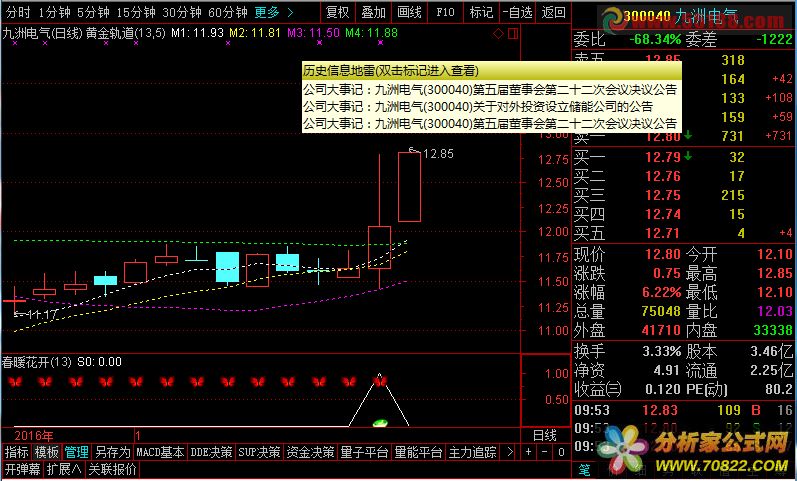Click 另存为 save-as button

coord(113,452)
